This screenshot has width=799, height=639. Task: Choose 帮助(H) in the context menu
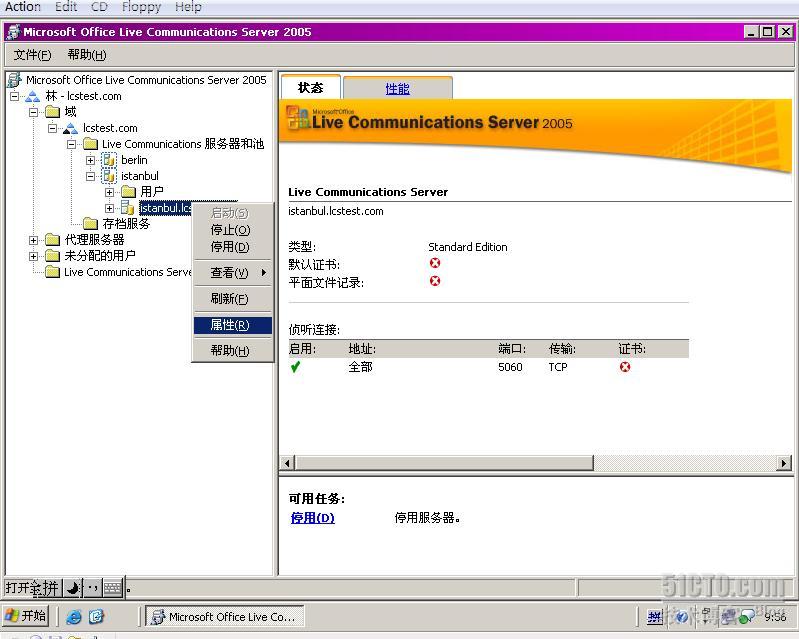click(232, 351)
